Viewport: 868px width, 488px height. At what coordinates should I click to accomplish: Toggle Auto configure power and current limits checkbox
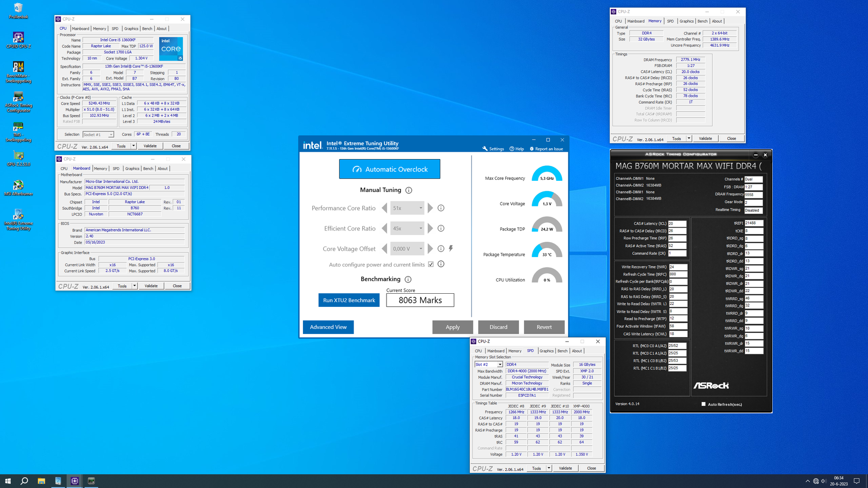click(431, 264)
